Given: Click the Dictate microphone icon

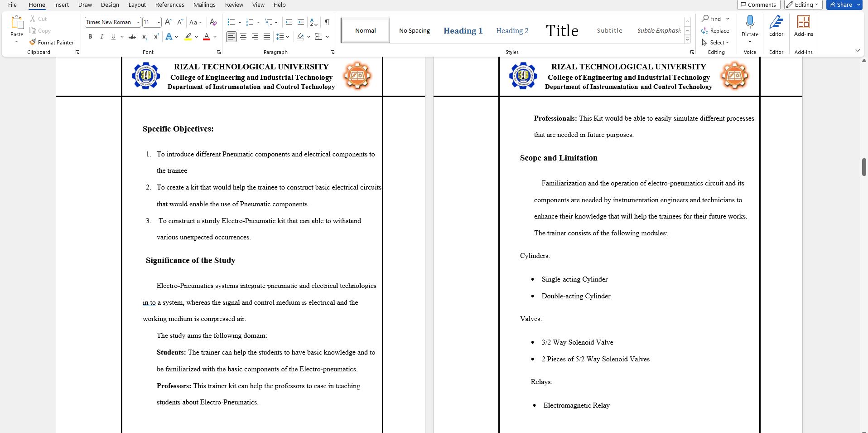Looking at the screenshot, I should [x=750, y=22].
